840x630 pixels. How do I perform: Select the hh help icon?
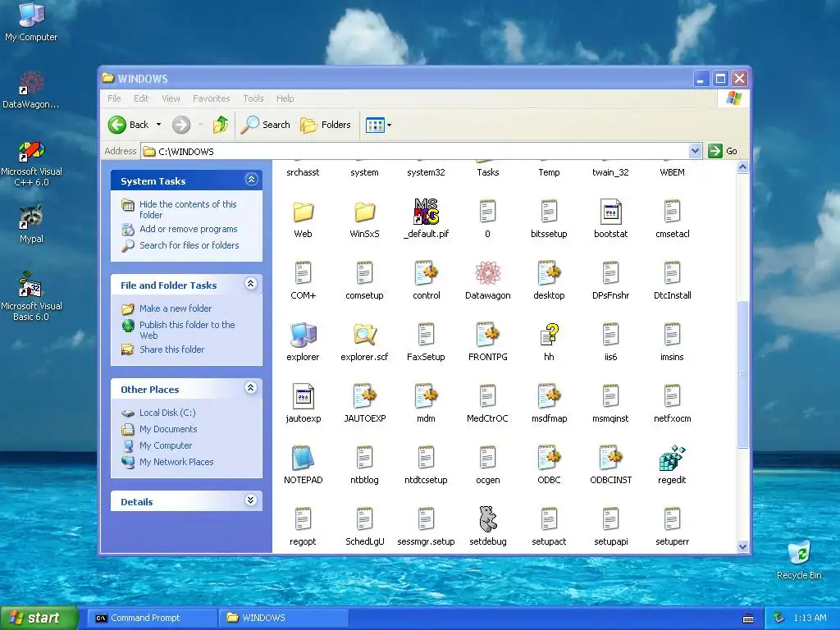tap(549, 335)
